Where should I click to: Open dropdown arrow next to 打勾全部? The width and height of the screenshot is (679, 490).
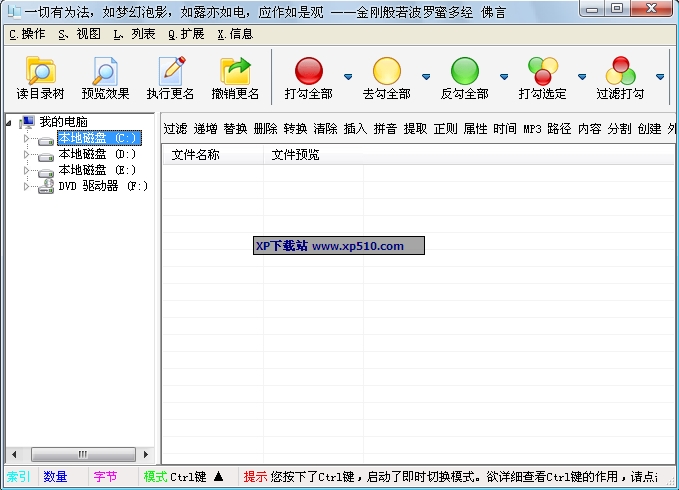click(348, 77)
